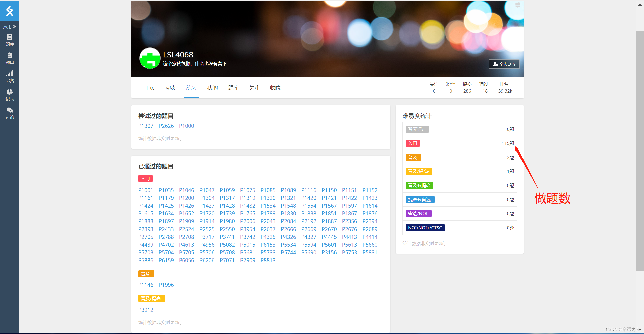
Task: Open 个人设置 personal settings button
Action: coord(504,64)
